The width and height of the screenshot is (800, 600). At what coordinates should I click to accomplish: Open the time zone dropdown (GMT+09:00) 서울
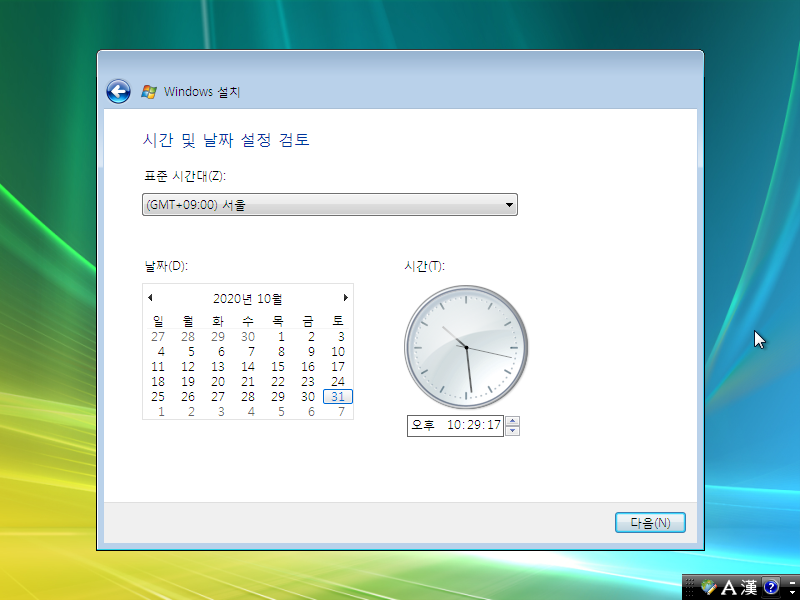[x=330, y=205]
